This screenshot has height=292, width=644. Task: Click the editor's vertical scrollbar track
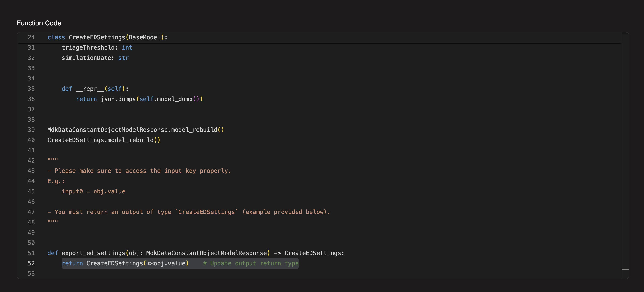pyautogui.click(x=625, y=155)
